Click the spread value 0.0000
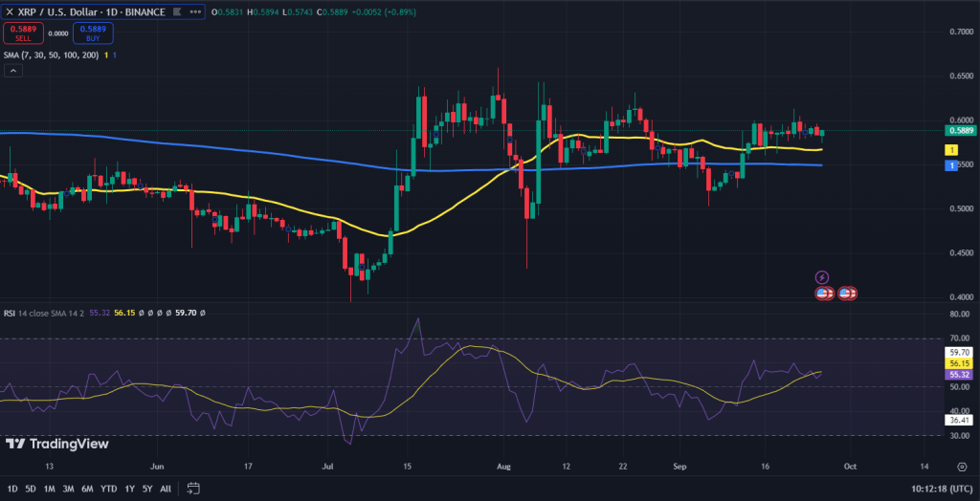This screenshot has height=501, width=980. (58, 33)
